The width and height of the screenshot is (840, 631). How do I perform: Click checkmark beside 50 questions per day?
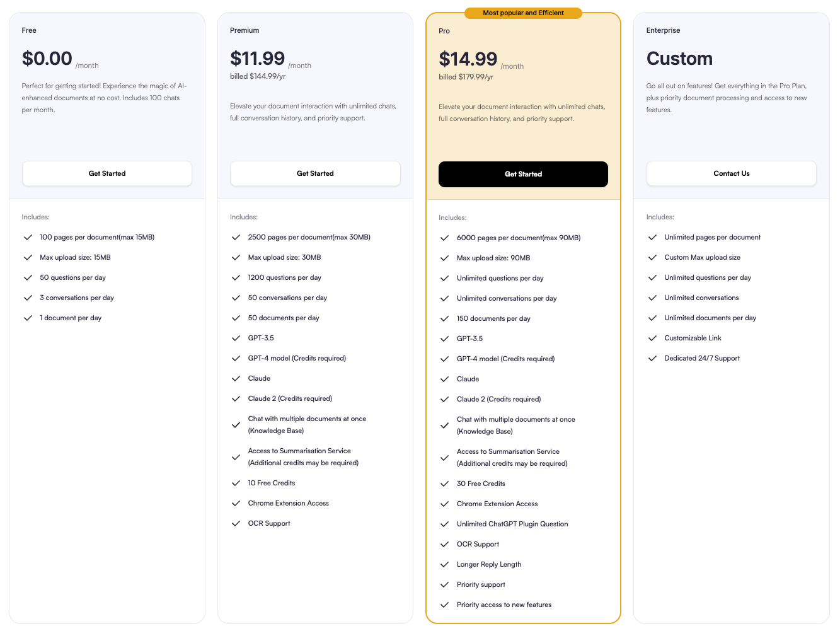(x=28, y=277)
